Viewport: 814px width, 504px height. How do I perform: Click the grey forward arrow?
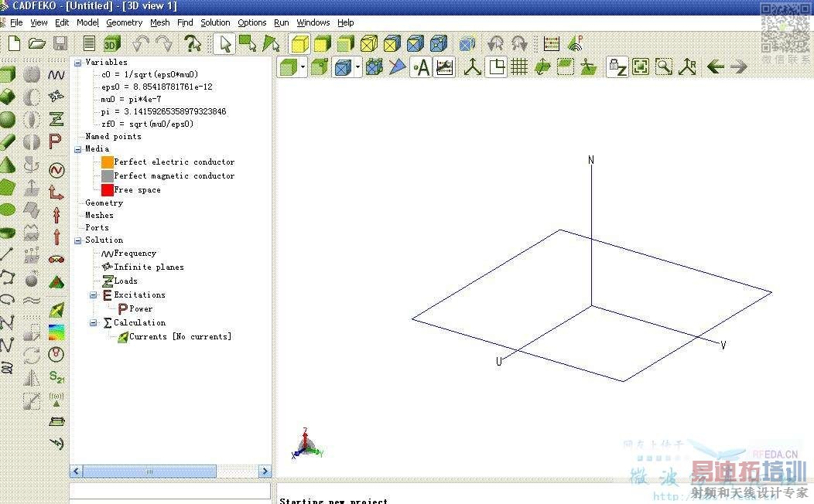[x=739, y=67]
